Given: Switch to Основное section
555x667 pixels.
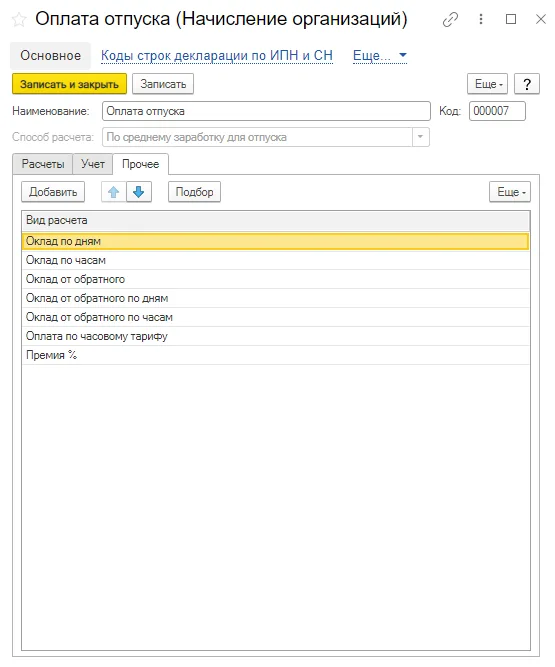Looking at the screenshot, I should tap(51, 56).
